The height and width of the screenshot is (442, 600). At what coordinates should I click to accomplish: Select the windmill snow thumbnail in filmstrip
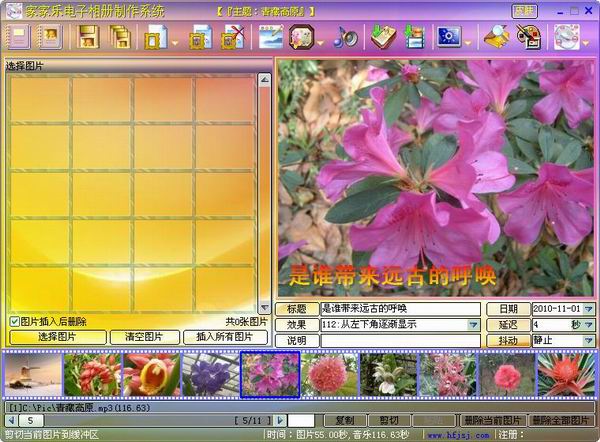pyautogui.click(x=33, y=375)
